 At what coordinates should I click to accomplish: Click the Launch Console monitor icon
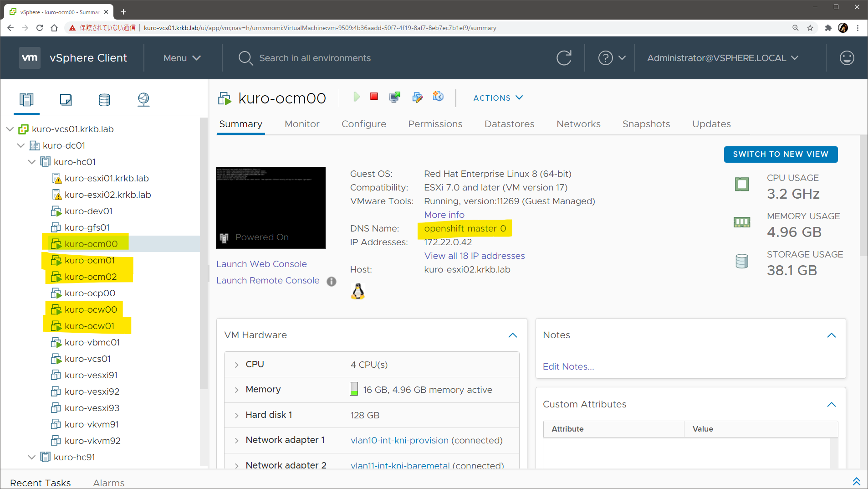tap(395, 97)
